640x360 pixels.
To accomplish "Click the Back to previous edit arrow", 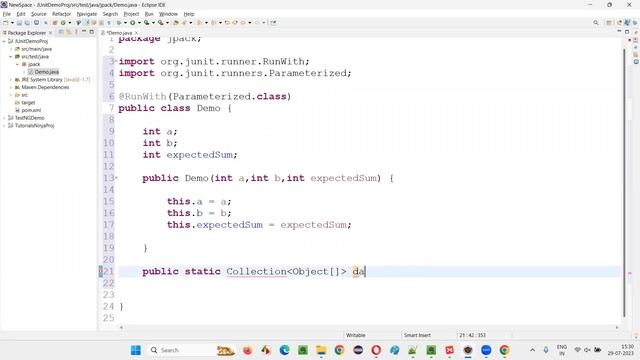I will (227, 23).
